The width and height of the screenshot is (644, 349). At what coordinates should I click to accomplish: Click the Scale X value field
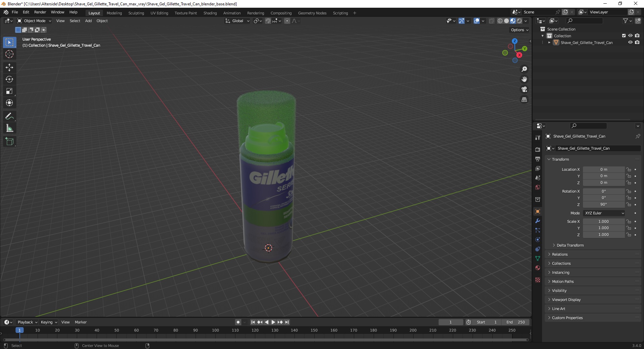pyautogui.click(x=603, y=221)
